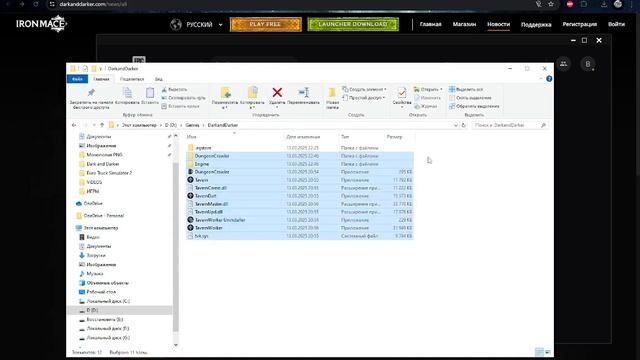Click Регистрация link on website
This screenshot has width=640, height=360.
(580, 24)
